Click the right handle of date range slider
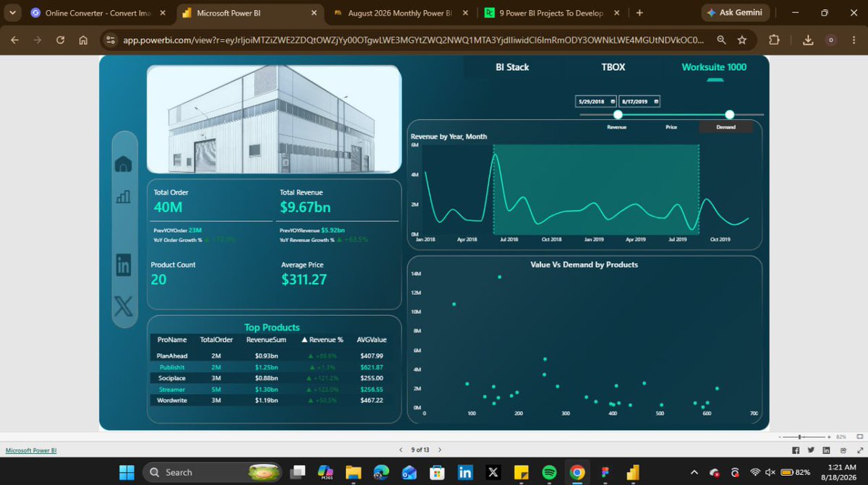Image resolution: width=868 pixels, height=485 pixels. tap(729, 114)
